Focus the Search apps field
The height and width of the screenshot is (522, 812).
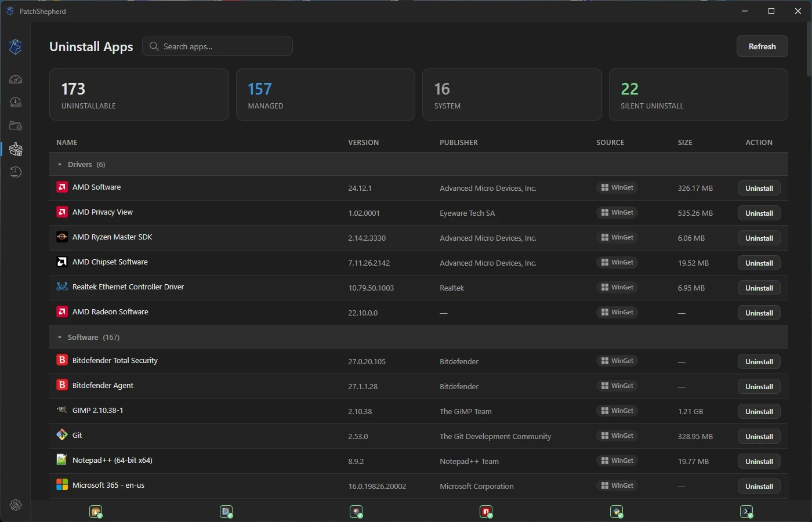coord(217,46)
